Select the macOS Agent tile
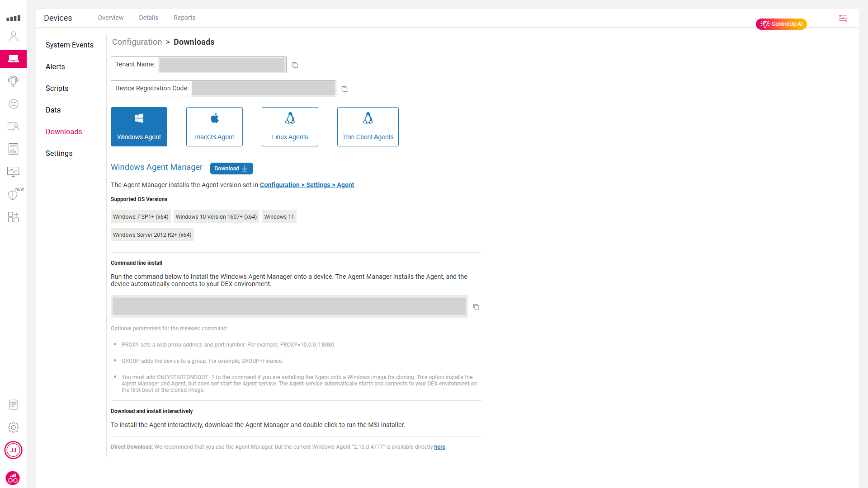 coord(214,127)
